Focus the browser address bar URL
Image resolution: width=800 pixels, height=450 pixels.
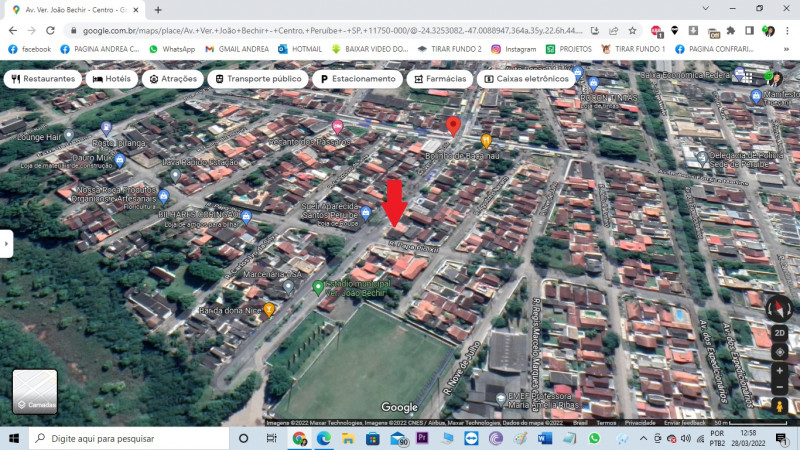pos(332,31)
